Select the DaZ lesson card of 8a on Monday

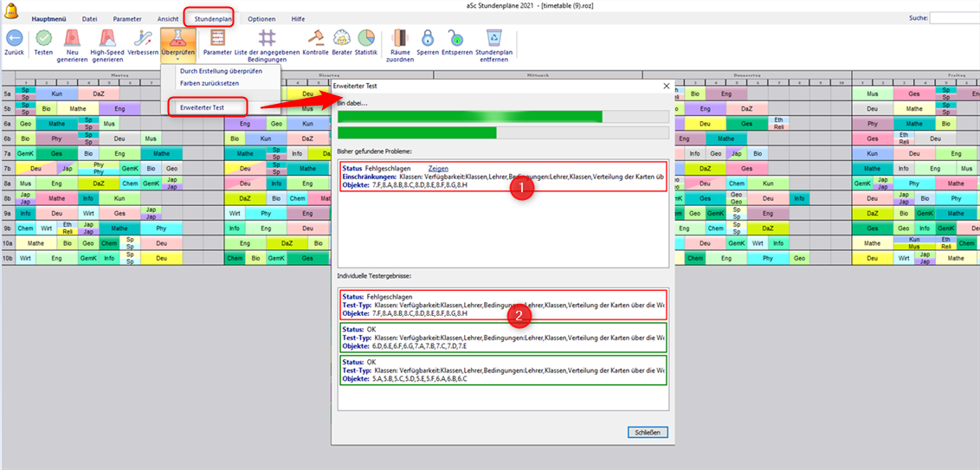pos(99,183)
